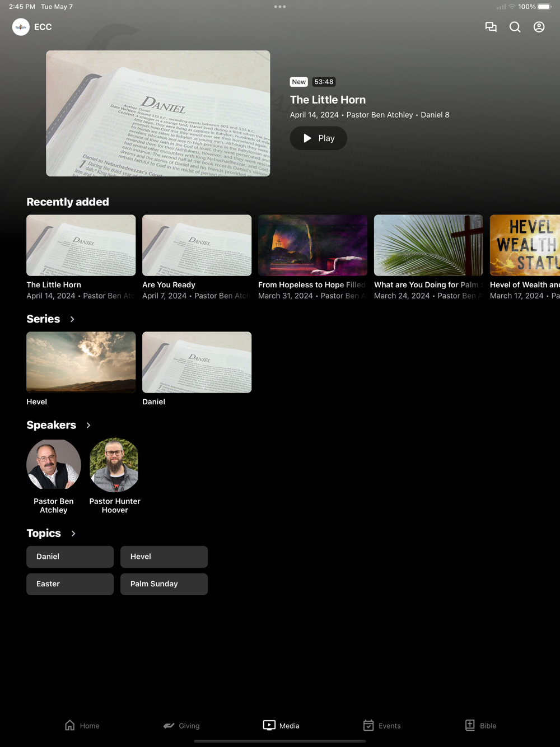The width and height of the screenshot is (560, 747).
Task: Open the Topics heading
Action: tap(44, 533)
